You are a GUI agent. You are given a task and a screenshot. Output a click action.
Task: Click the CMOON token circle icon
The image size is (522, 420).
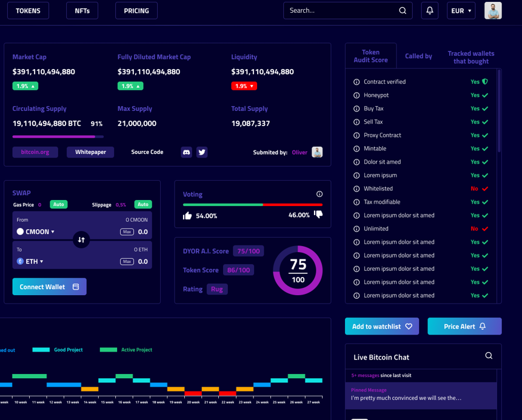pos(20,232)
